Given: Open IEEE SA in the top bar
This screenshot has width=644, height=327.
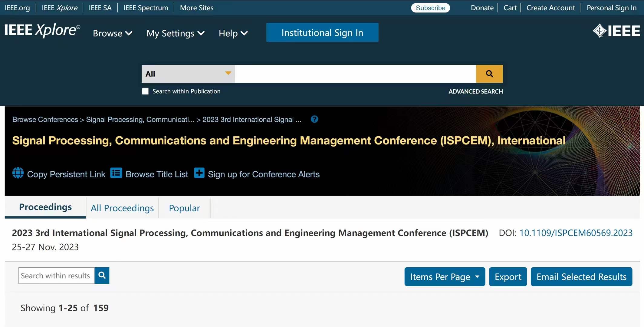Looking at the screenshot, I should 100,8.
